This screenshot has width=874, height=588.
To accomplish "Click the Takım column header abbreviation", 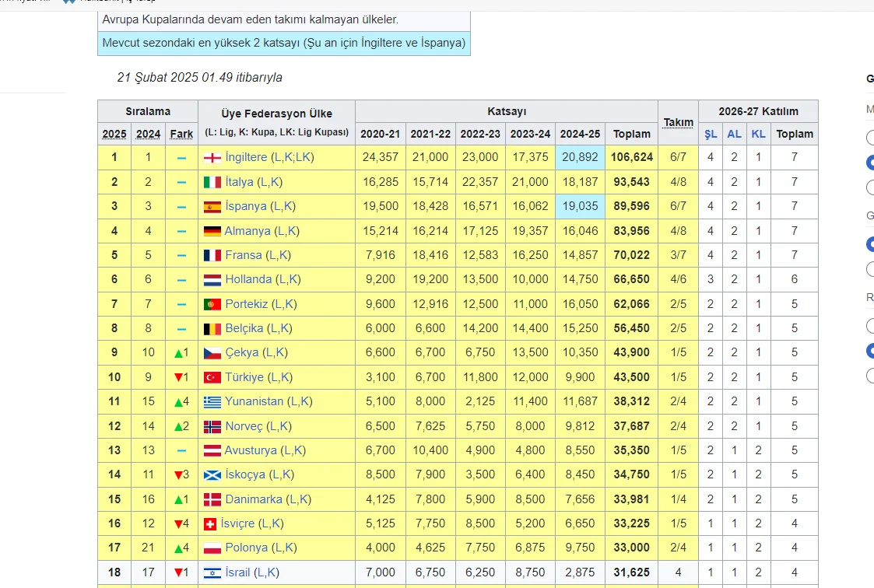I will [x=678, y=122].
